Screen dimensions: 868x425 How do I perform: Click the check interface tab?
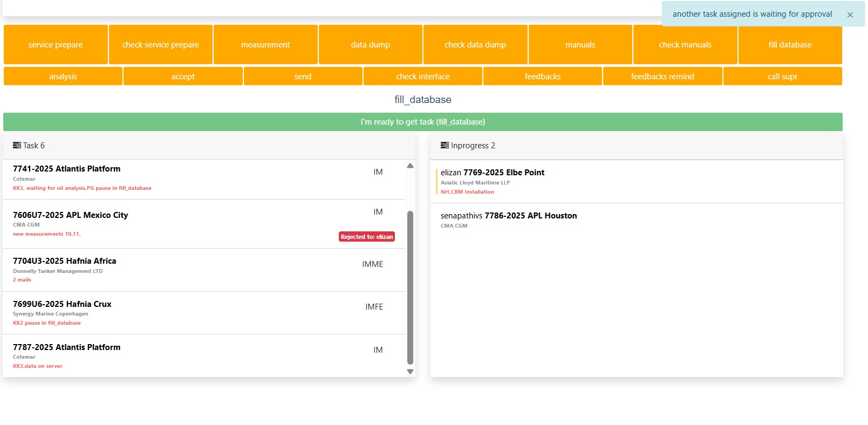(422, 77)
